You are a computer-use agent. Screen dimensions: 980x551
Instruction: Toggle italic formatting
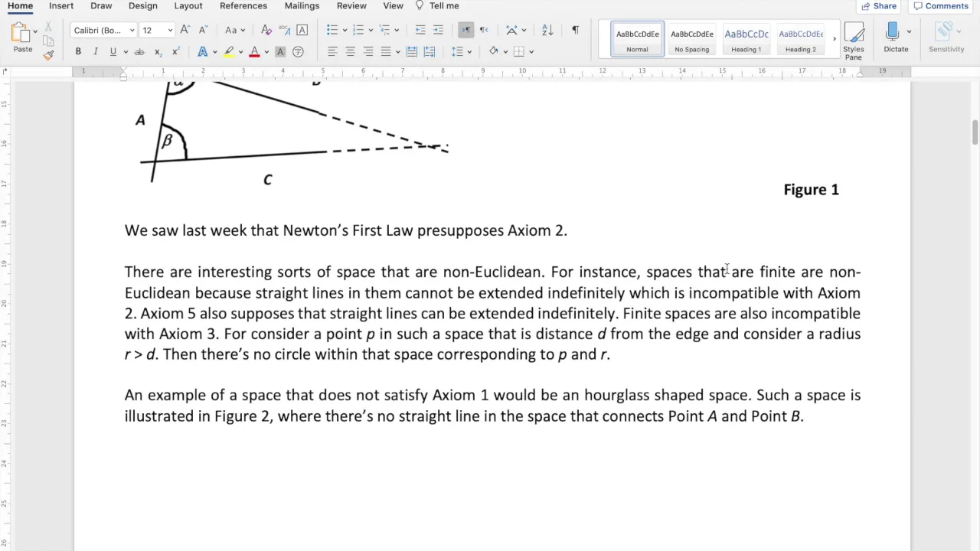click(96, 51)
